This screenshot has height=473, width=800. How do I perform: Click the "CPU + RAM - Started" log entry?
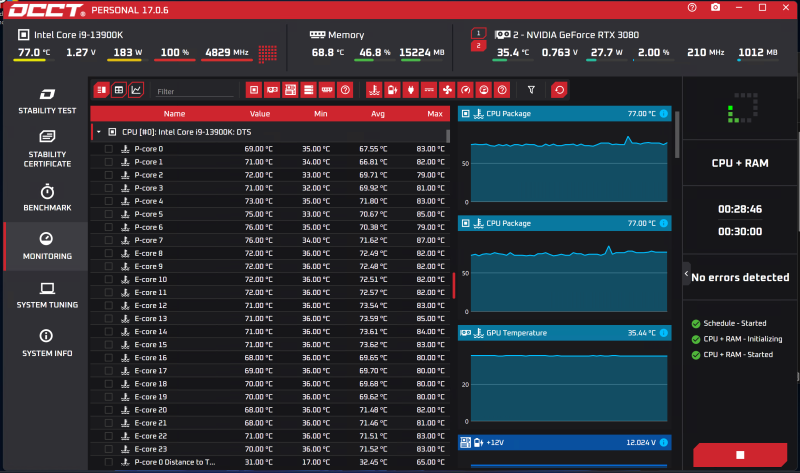pos(738,355)
